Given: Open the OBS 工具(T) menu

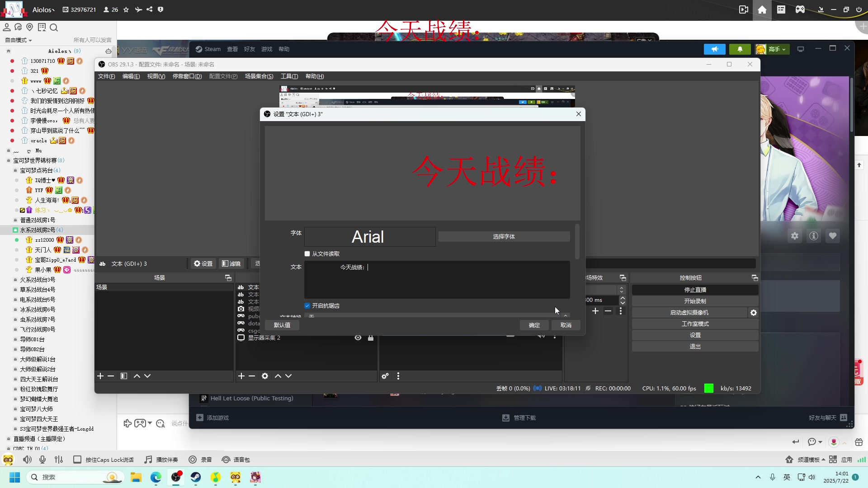Looking at the screenshot, I should (289, 76).
